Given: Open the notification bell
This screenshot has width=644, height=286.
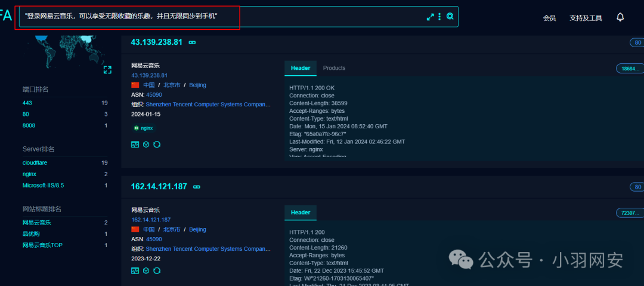Looking at the screenshot, I should (x=620, y=17).
